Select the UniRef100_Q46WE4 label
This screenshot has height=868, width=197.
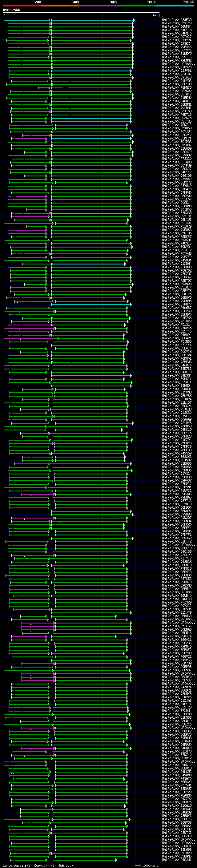[x=177, y=365]
